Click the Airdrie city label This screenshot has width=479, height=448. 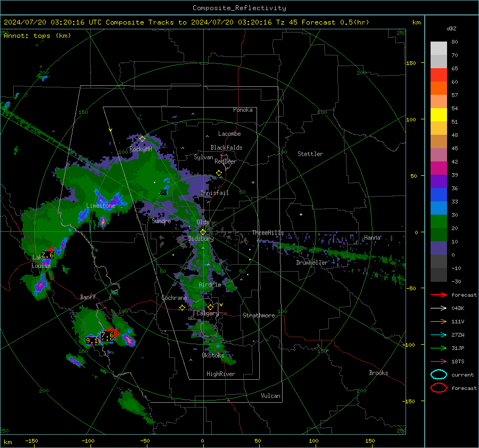tap(210, 284)
